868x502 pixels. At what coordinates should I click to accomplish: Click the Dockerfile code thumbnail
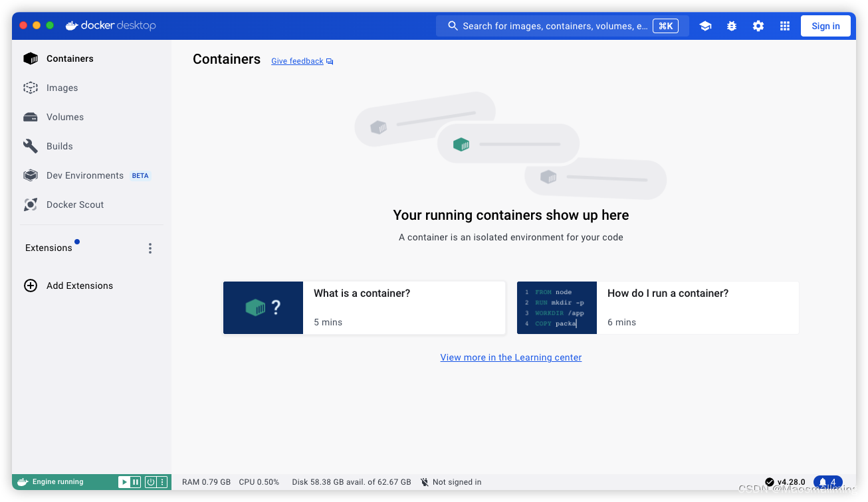click(557, 307)
